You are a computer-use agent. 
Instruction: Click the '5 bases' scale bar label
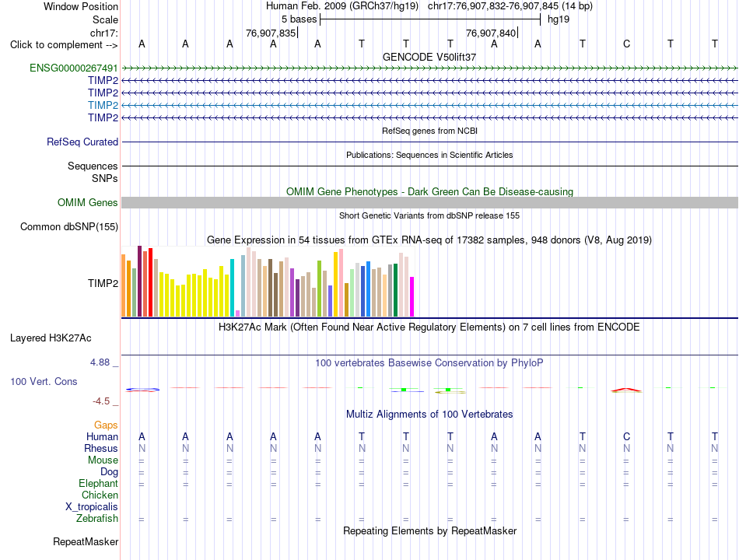299,19
